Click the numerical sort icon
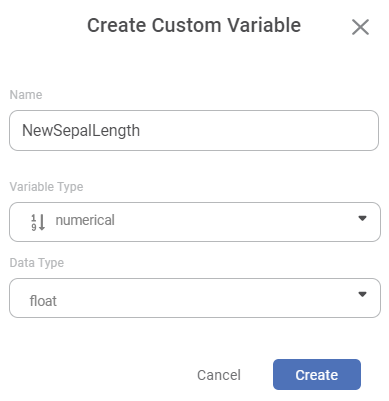This screenshot has width=389, height=401. tap(38, 222)
